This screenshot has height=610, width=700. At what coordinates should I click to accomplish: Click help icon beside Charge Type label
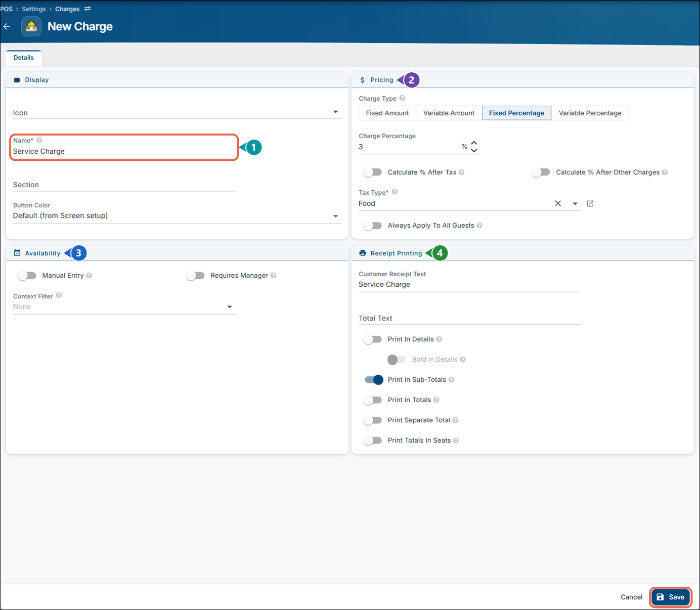[x=403, y=98]
